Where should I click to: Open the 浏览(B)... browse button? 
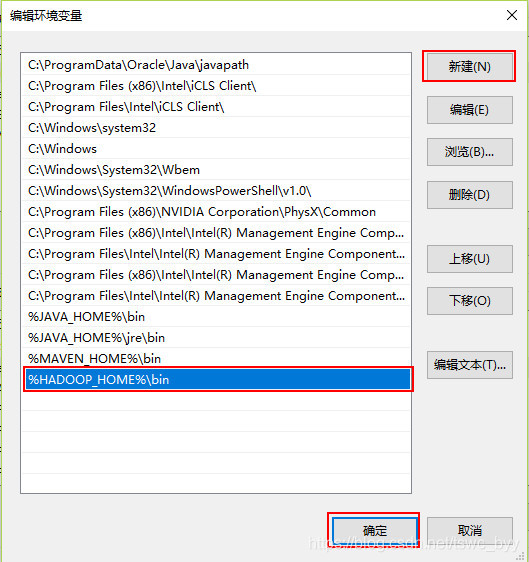(x=470, y=152)
